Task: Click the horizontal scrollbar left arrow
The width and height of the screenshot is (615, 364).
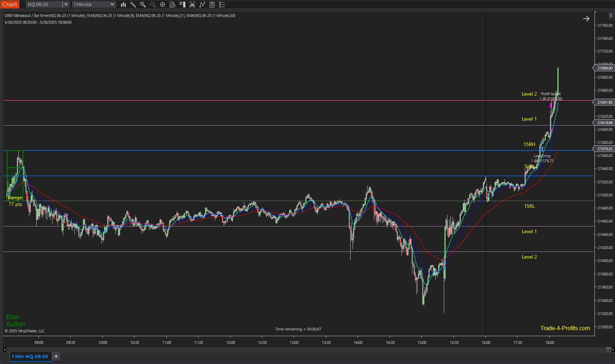Action: (x=5, y=350)
